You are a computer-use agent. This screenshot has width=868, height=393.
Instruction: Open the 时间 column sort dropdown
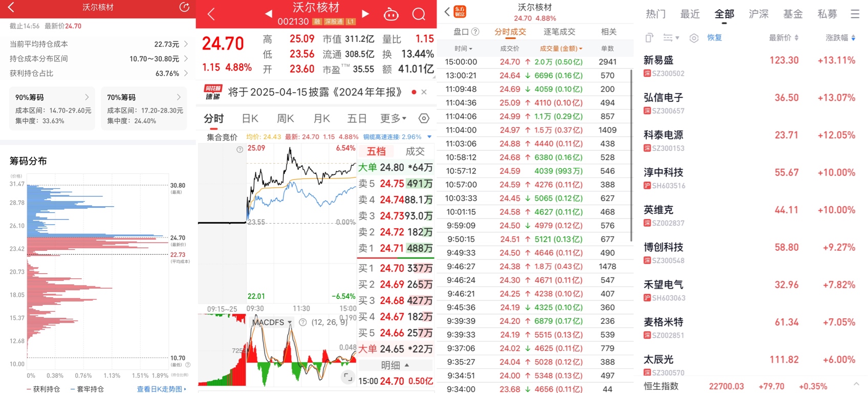pyautogui.click(x=463, y=49)
